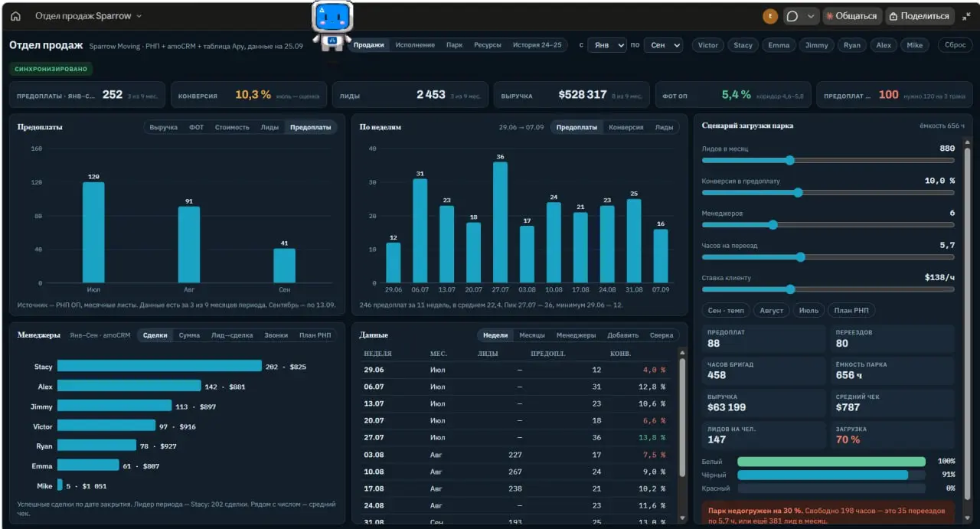Click the Поделиться button
This screenshot has width=980, height=529.
pyautogui.click(x=920, y=16)
